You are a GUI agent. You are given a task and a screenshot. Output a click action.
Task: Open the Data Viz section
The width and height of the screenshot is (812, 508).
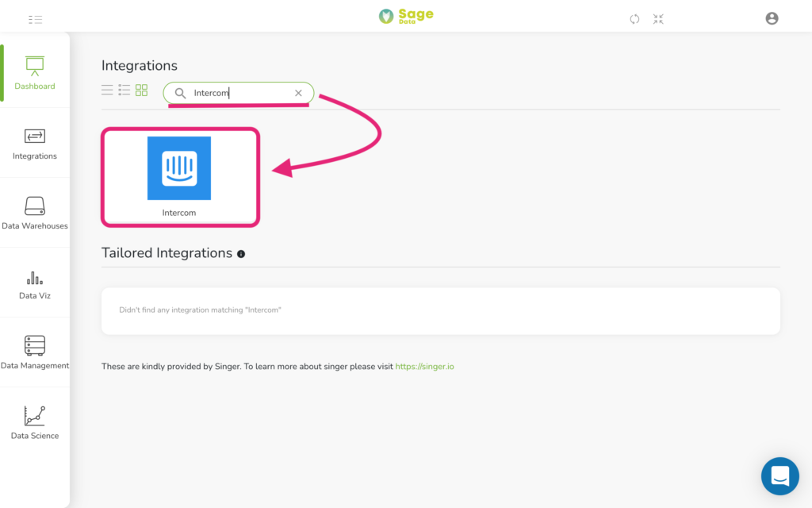tap(35, 284)
